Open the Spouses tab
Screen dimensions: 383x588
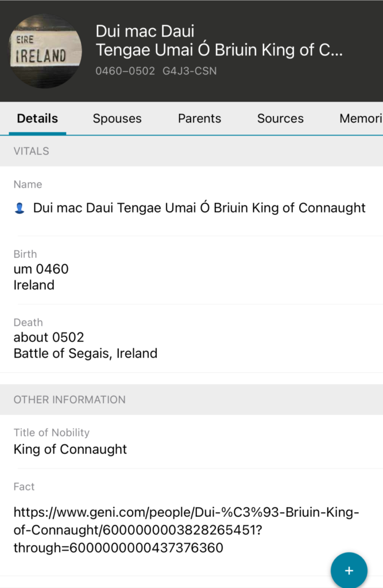pyautogui.click(x=117, y=119)
